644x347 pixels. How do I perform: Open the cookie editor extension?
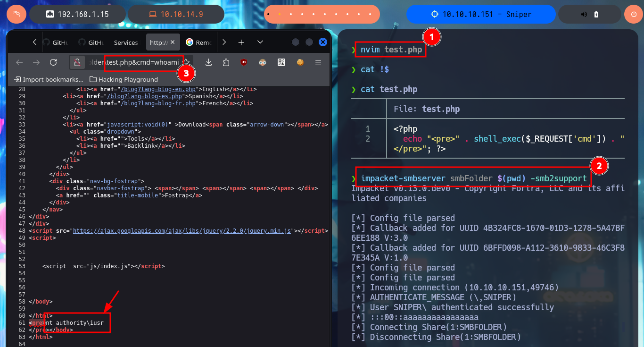pyautogui.click(x=300, y=62)
